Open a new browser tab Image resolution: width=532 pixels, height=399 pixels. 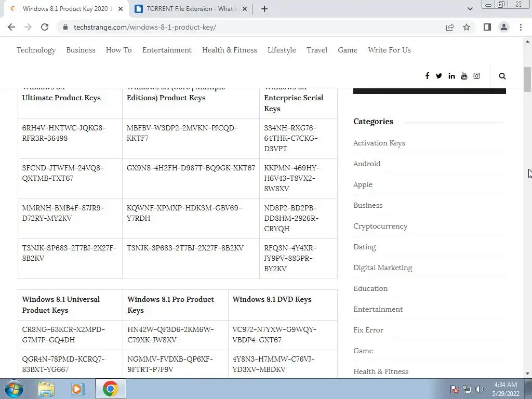[x=264, y=9]
